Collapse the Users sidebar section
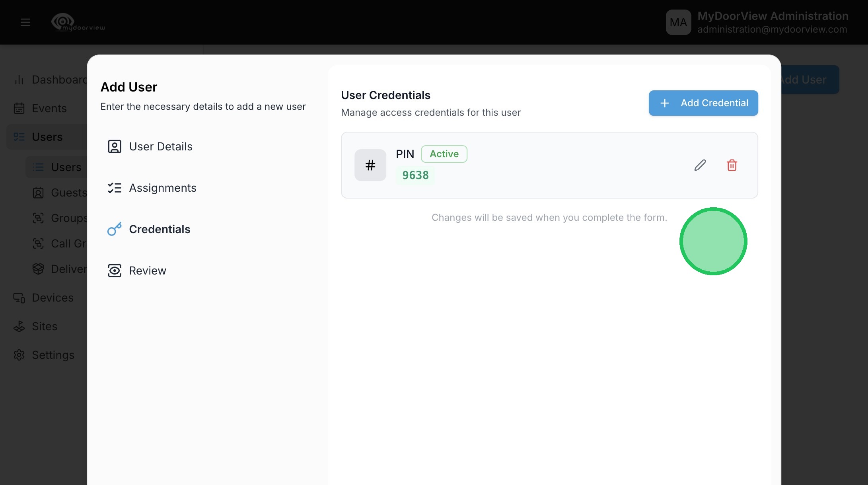This screenshot has height=485, width=868. coord(47,137)
